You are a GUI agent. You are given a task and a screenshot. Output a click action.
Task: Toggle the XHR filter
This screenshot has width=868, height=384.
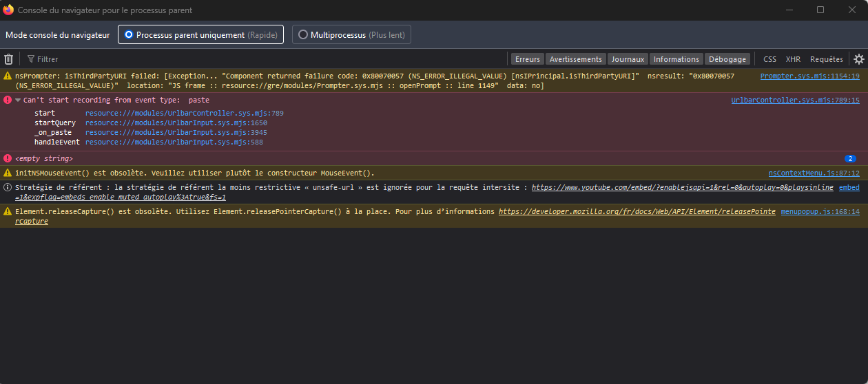(793, 59)
